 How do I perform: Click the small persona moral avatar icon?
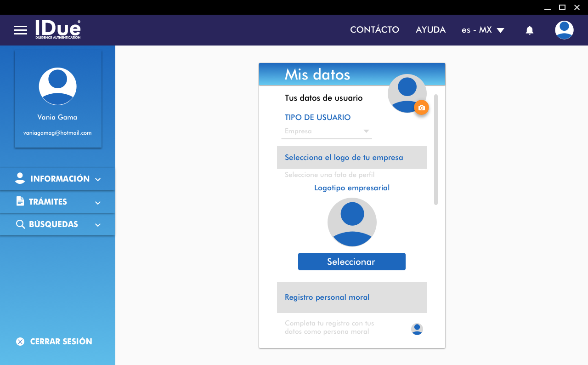click(417, 329)
